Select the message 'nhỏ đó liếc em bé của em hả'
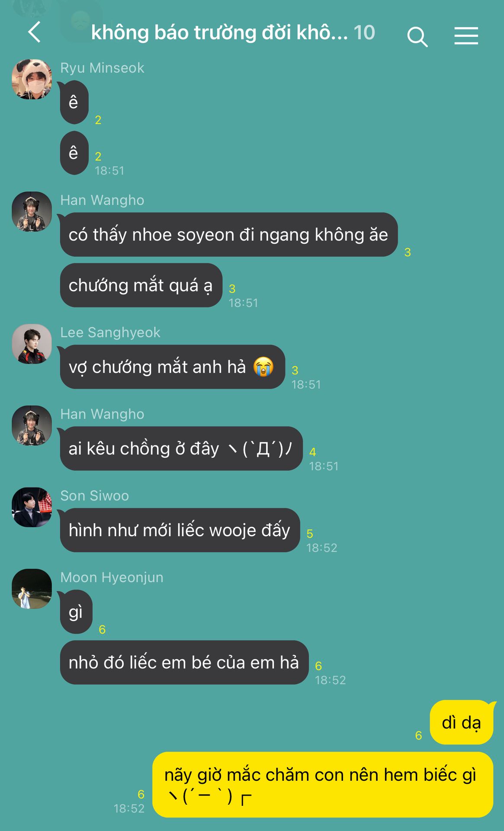504x831 pixels. pyautogui.click(x=184, y=662)
